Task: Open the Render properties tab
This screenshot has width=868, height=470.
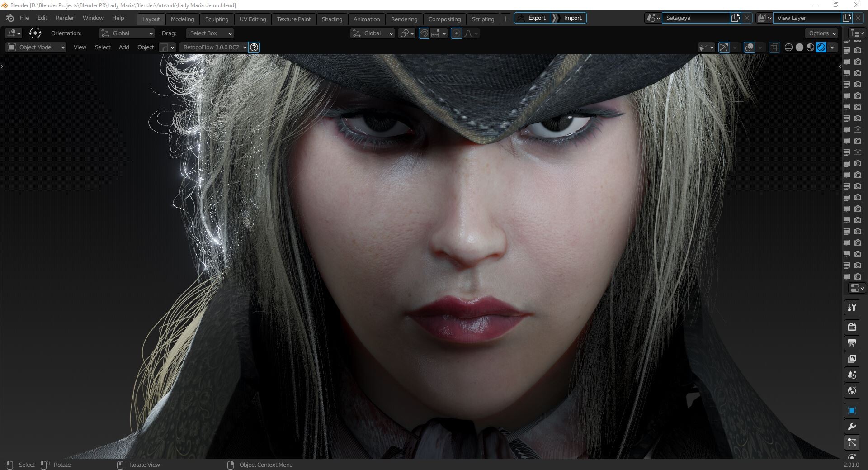Action: click(x=852, y=327)
